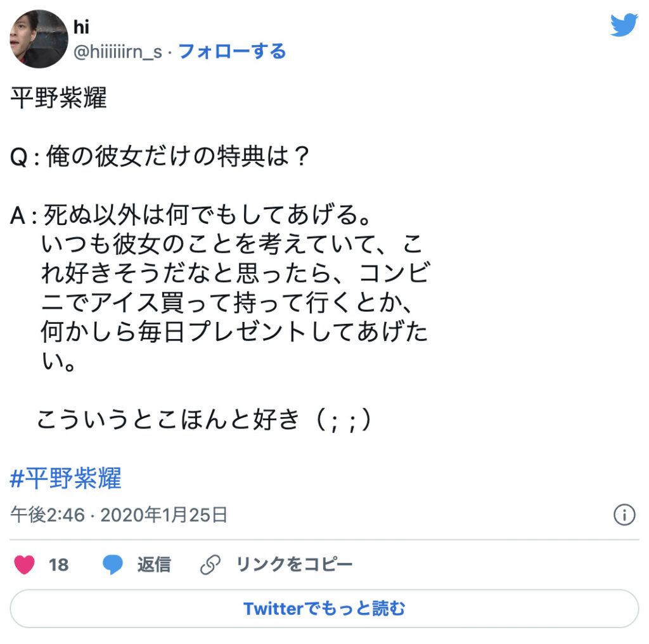
Task: Click the closing line こういうとこほんと好き
Action: (203, 419)
